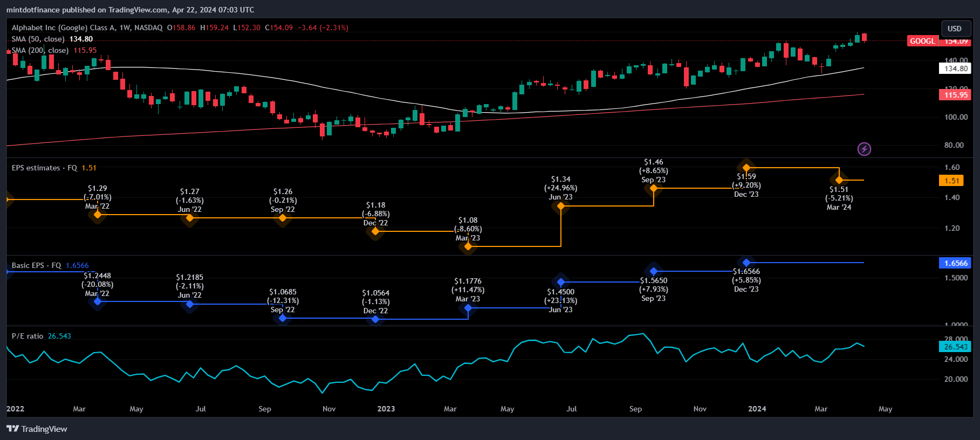Image resolution: width=980 pixels, height=440 pixels.
Task: Click the blue Sep '22 Basic EPS diamond
Action: 283,318
